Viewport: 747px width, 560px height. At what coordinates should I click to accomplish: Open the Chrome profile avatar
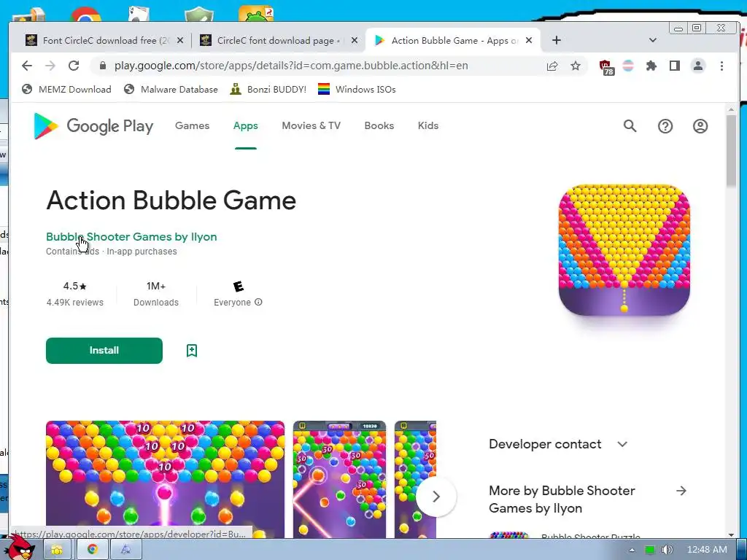click(x=698, y=66)
